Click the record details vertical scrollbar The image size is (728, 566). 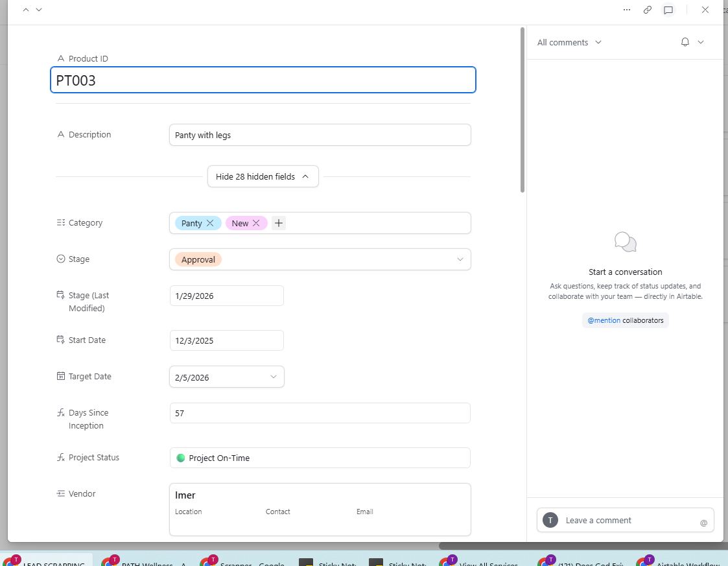(x=523, y=110)
